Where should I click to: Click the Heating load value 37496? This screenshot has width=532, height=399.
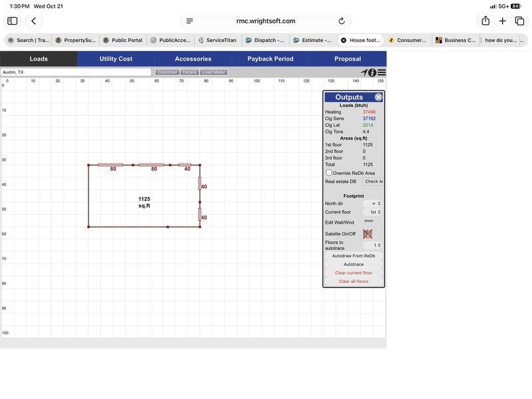(x=369, y=112)
